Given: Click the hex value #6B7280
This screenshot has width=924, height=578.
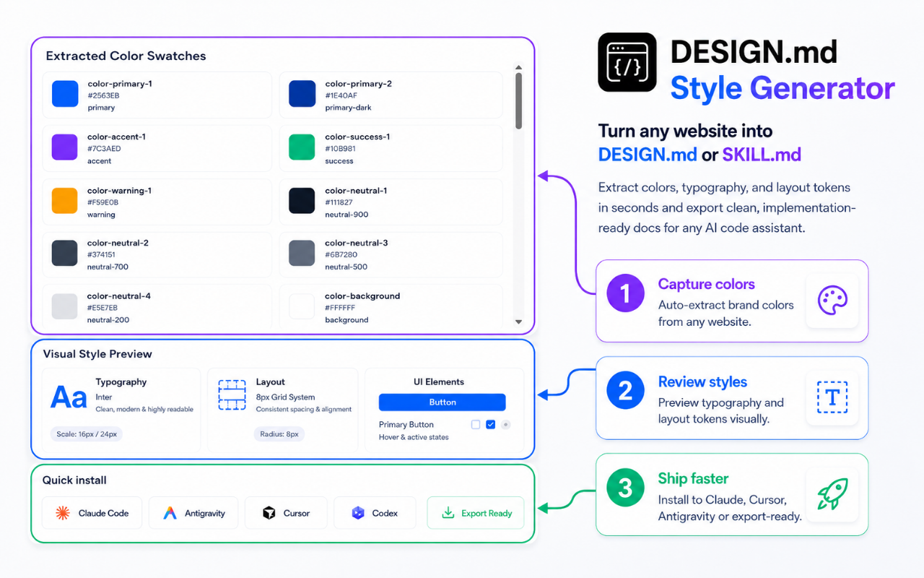Looking at the screenshot, I should tap(341, 255).
